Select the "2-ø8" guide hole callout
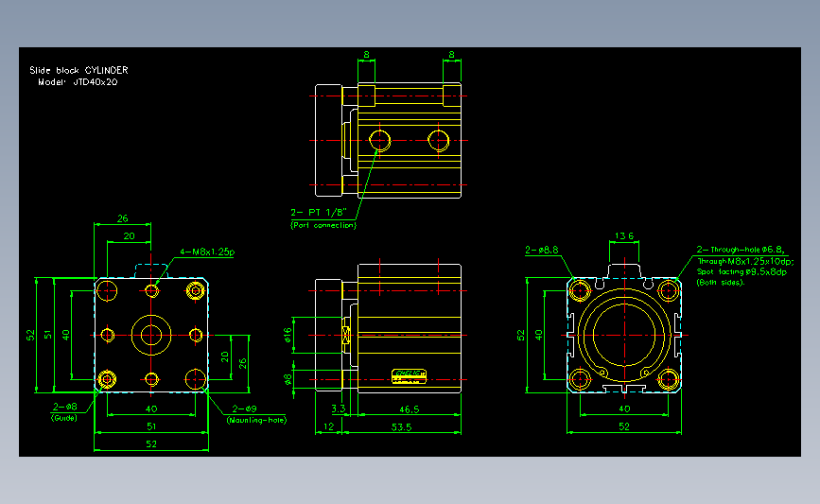 65,407
